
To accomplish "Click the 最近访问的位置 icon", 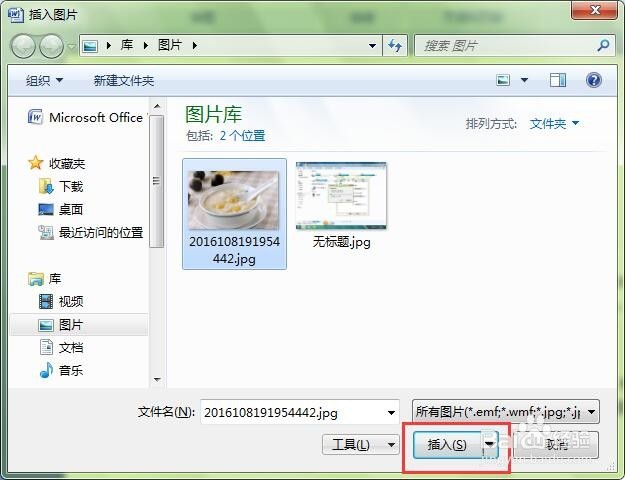I will pos(46,232).
